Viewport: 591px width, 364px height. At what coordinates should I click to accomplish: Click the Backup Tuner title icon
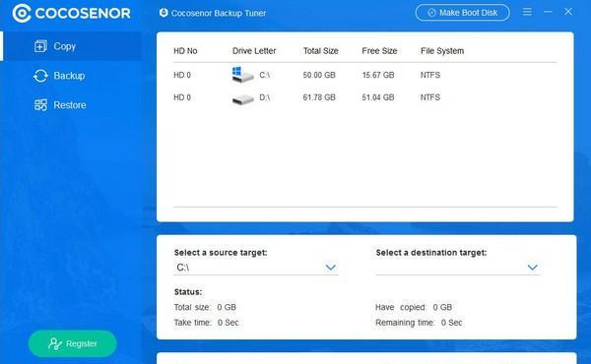pyautogui.click(x=164, y=13)
